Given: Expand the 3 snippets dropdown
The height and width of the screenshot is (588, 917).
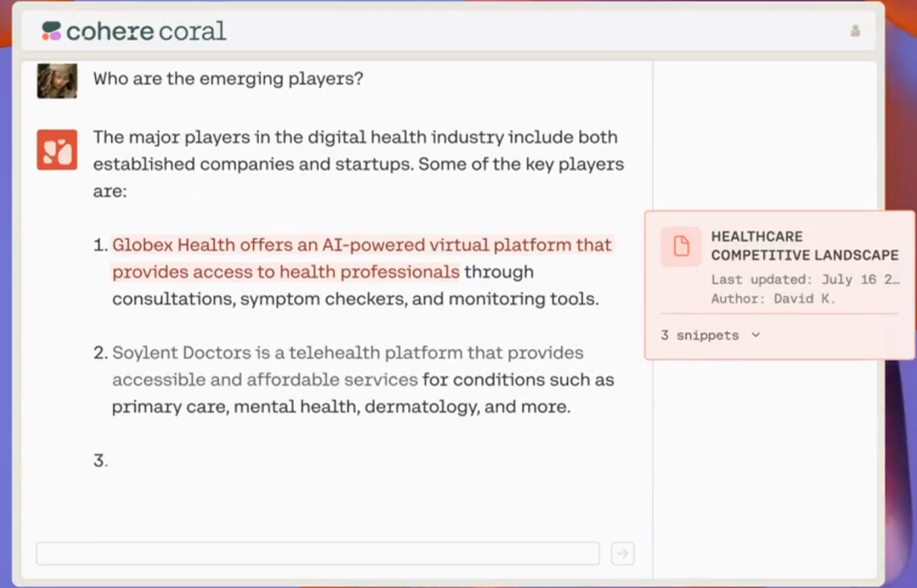Looking at the screenshot, I should (x=710, y=335).
